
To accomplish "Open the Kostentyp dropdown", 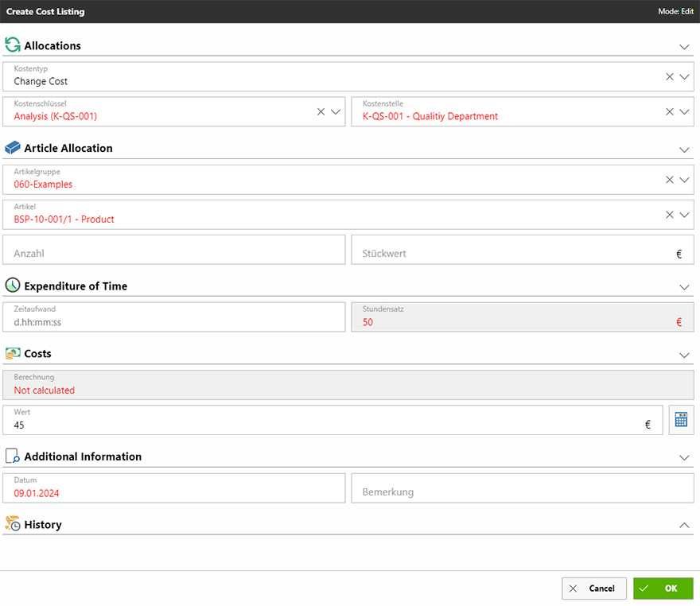I will (684, 76).
